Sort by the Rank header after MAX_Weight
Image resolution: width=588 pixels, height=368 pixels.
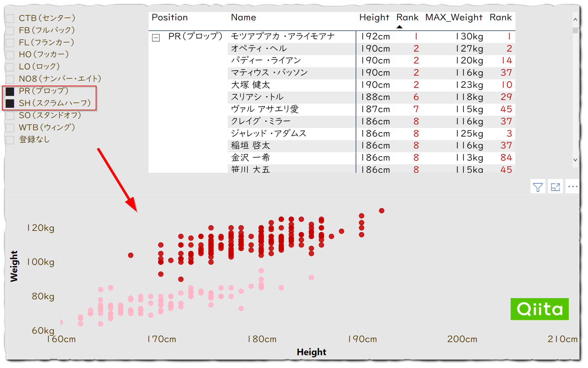(500, 18)
